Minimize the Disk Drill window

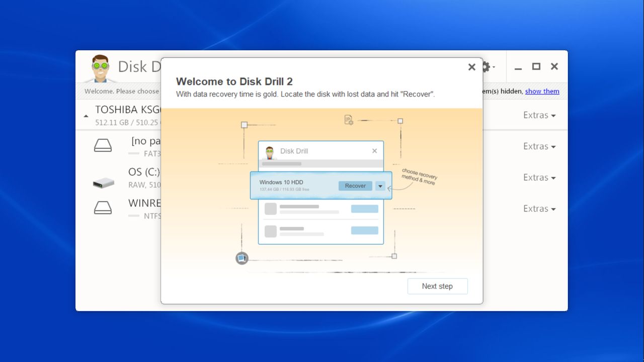(x=518, y=67)
